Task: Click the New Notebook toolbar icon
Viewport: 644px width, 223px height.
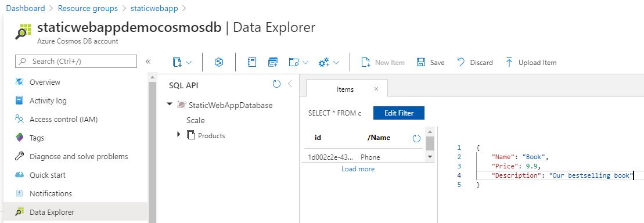Action: pyautogui.click(x=252, y=62)
